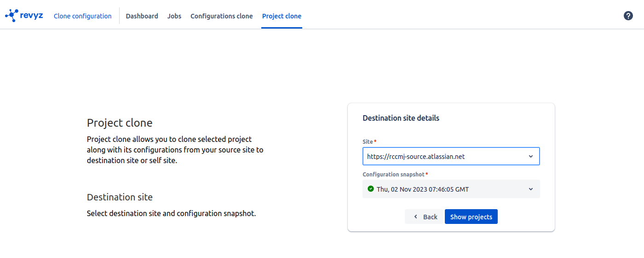Select the Project clone tab
644x258 pixels.
pyautogui.click(x=282, y=16)
